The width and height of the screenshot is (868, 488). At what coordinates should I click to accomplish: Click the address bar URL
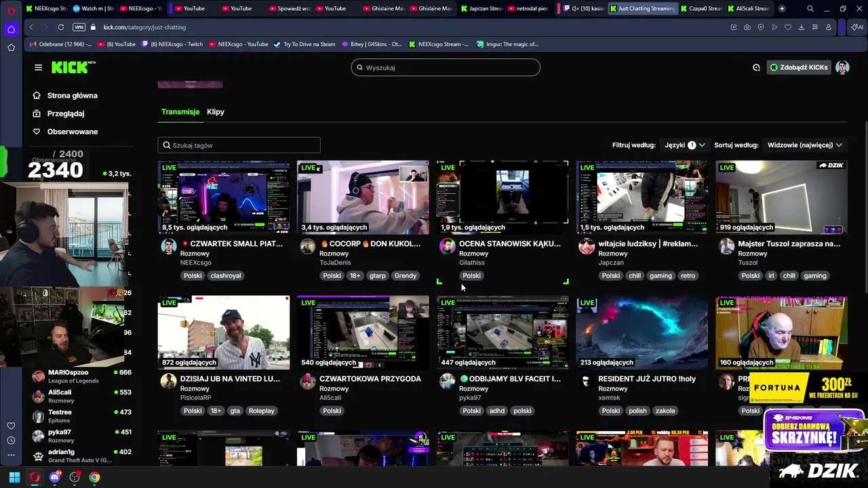pyautogui.click(x=144, y=27)
